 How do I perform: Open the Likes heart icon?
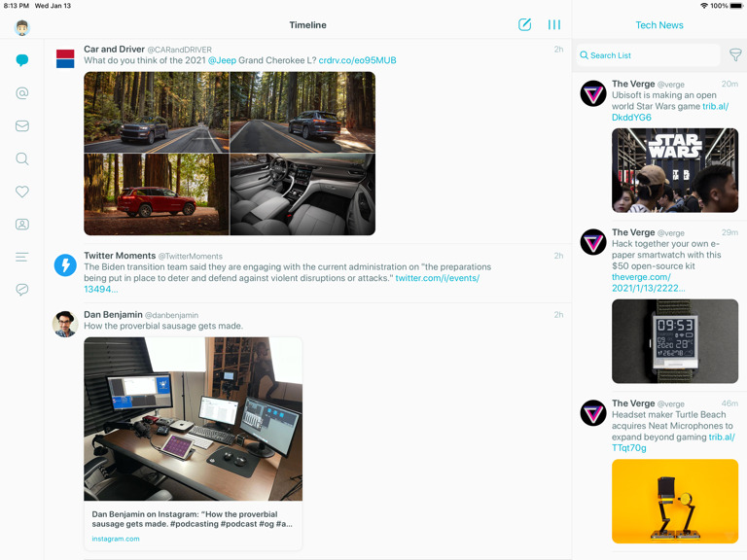[x=22, y=192]
